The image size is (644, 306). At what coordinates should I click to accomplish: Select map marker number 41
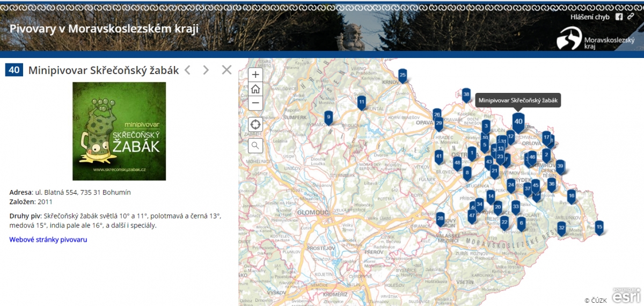tap(439, 156)
